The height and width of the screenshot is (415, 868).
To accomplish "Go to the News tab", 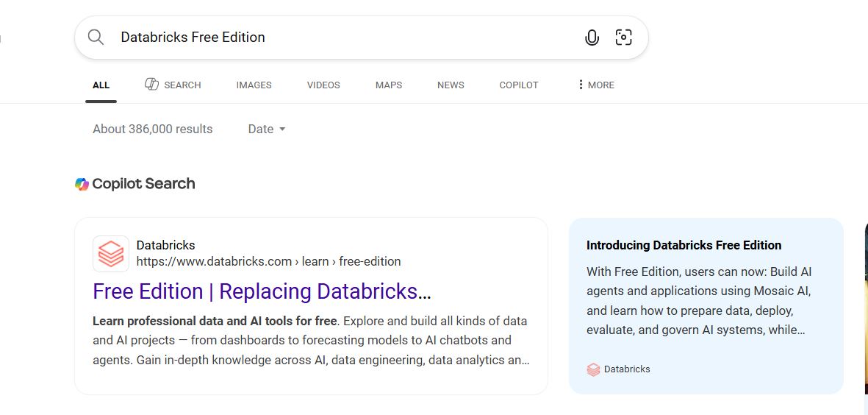I will (451, 85).
